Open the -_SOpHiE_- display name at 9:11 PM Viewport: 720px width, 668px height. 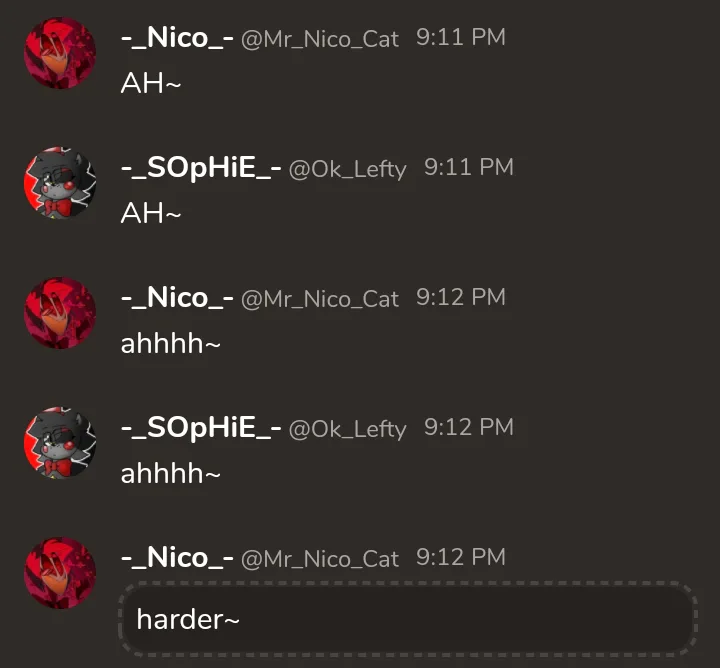click(201, 168)
